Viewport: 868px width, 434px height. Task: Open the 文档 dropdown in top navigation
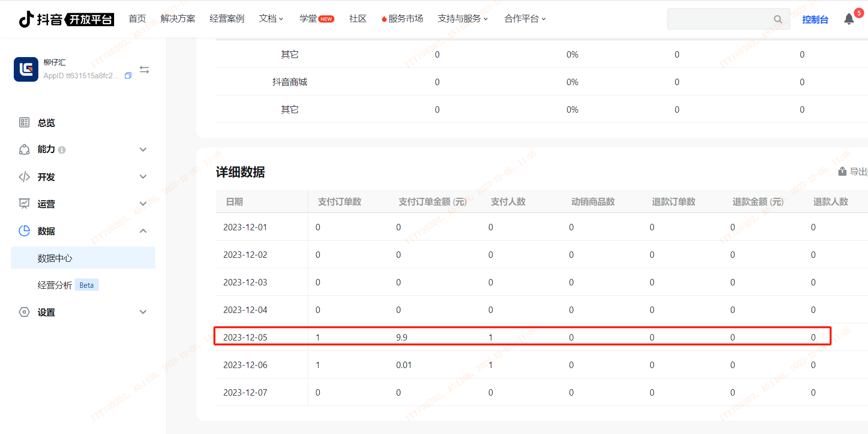(x=271, y=19)
